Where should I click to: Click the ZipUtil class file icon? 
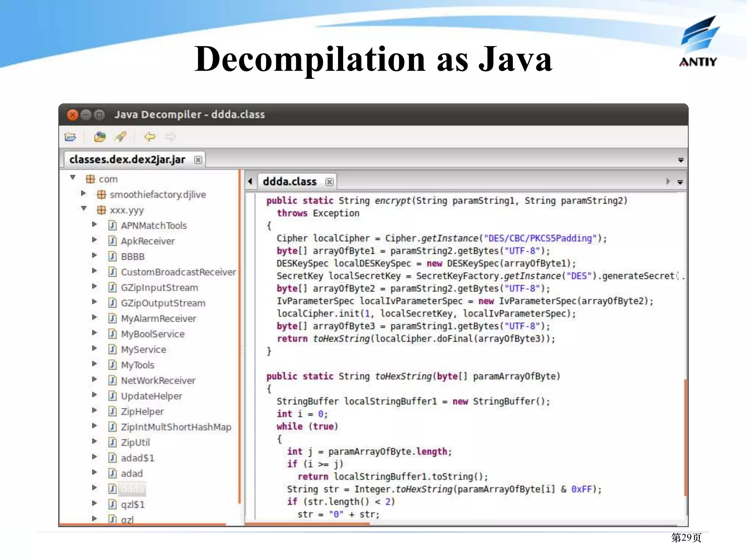pyautogui.click(x=113, y=442)
